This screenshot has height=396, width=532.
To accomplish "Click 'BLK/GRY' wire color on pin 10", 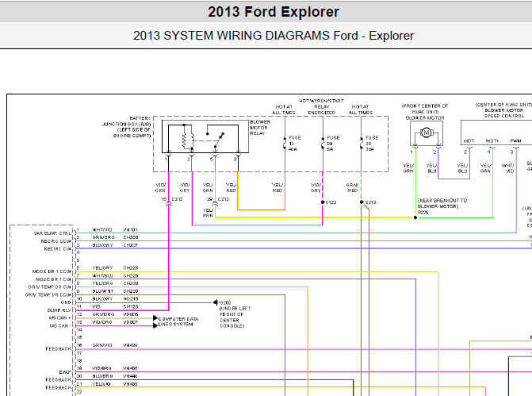I will (x=102, y=298).
